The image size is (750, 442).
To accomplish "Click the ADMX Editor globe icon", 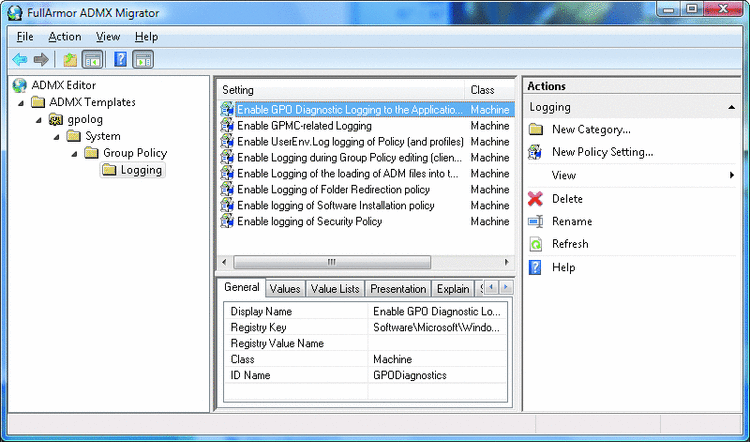I will point(20,85).
